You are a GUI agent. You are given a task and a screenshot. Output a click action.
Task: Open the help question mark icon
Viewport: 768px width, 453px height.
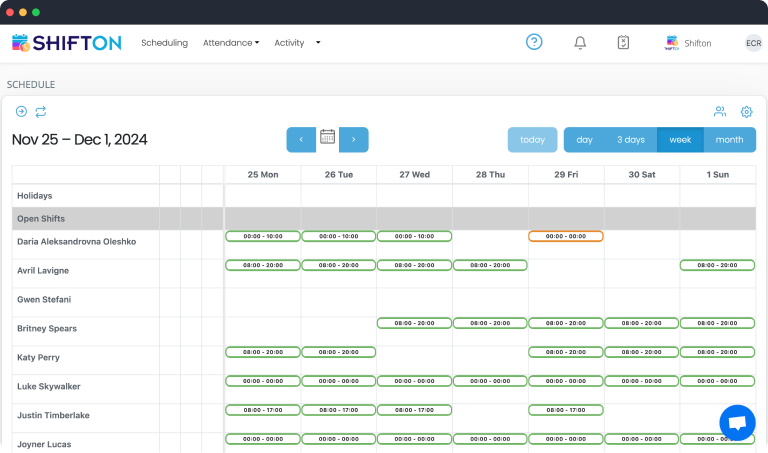[534, 42]
